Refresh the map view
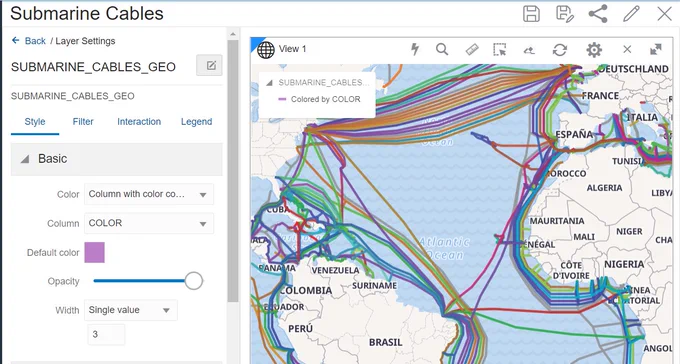 560,50
